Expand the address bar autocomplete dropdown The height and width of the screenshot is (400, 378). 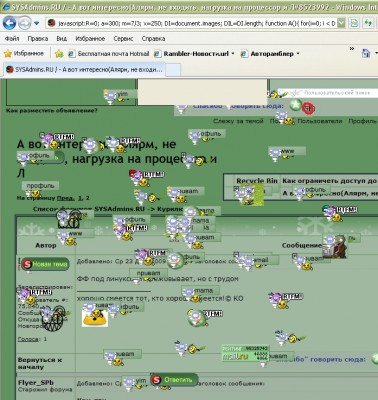[341, 23]
